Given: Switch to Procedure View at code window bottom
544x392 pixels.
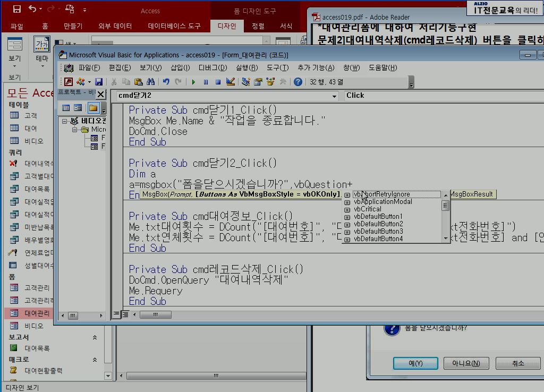Looking at the screenshot, I should [116, 314].
